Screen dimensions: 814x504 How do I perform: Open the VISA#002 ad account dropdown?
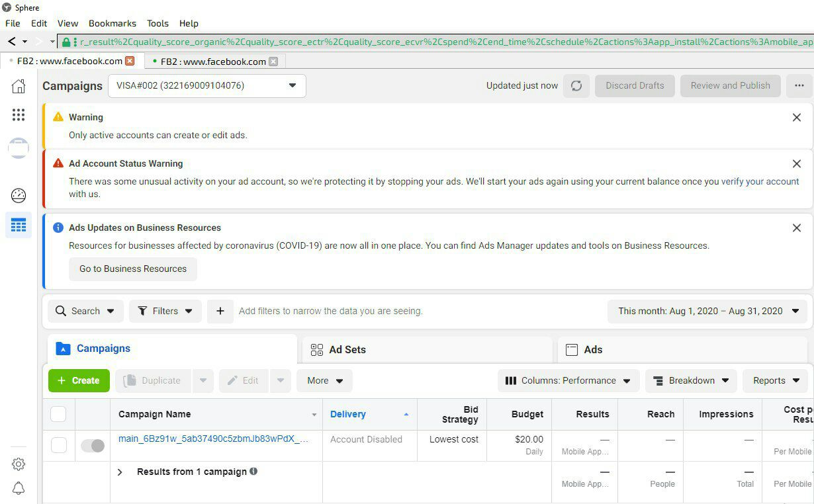coord(207,86)
